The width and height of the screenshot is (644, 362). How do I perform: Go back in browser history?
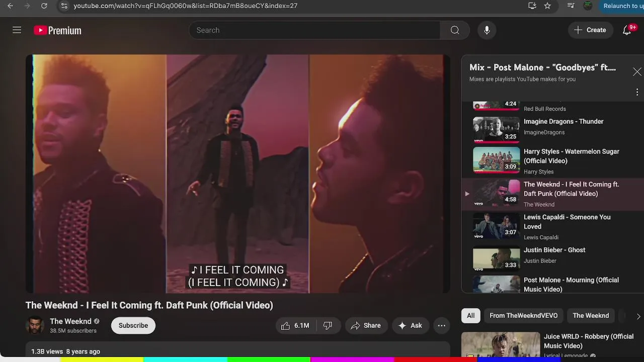pyautogui.click(x=10, y=6)
